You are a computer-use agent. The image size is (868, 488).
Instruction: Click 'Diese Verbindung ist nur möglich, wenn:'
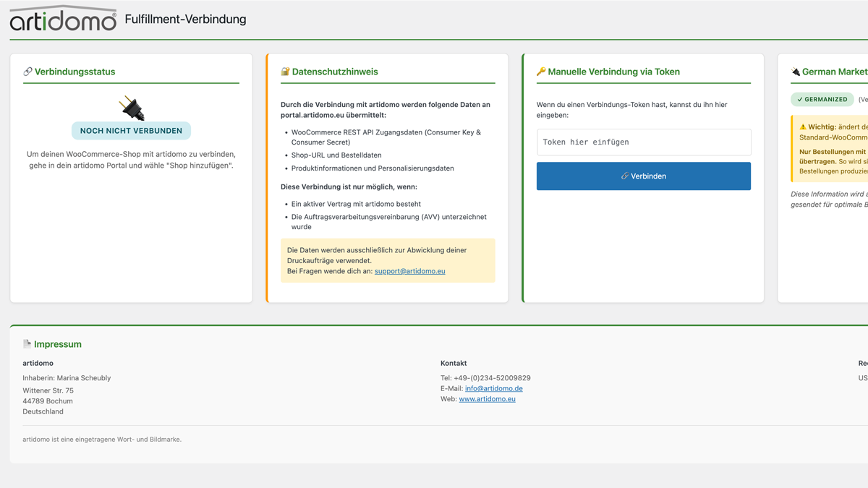point(349,187)
